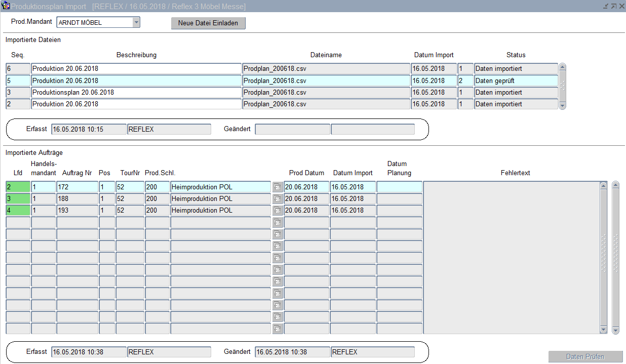Click the application icon in the title bar
Image resolution: width=626 pixels, height=364 pixels.
tap(6, 6)
